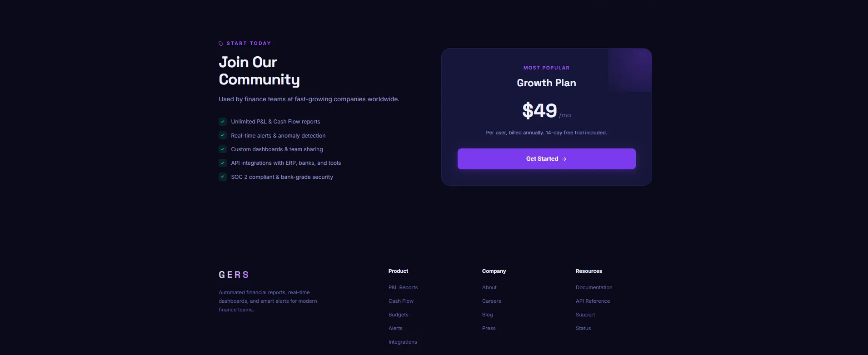Screen dimensions: 868x355
Task: Click the GERS logo in footer
Action: click(x=234, y=275)
